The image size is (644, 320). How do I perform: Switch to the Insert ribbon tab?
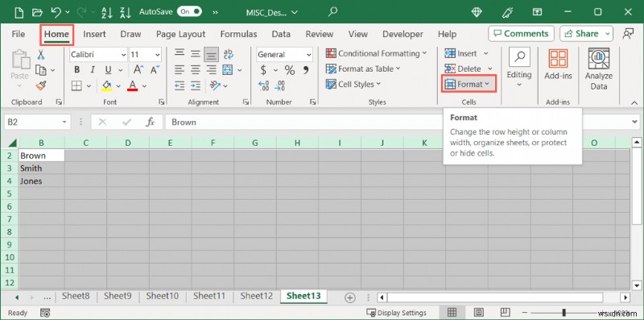pyautogui.click(x=94, y=34)
